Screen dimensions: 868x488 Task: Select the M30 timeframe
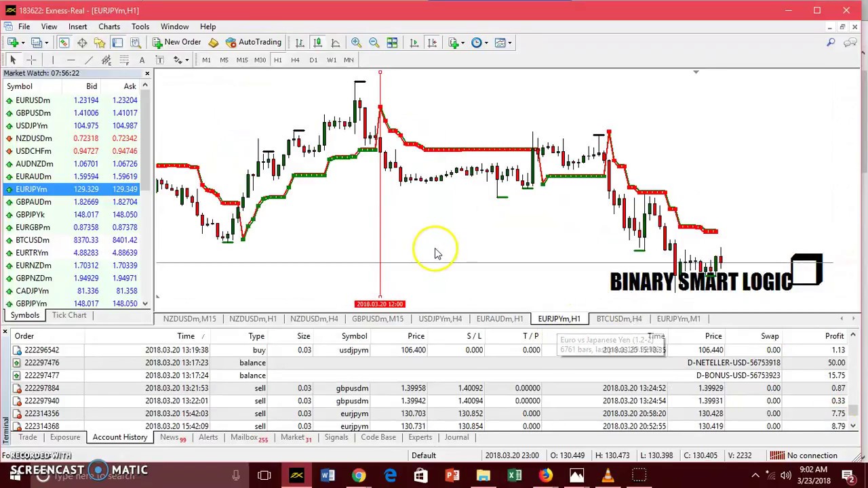[x=260, y=60]
